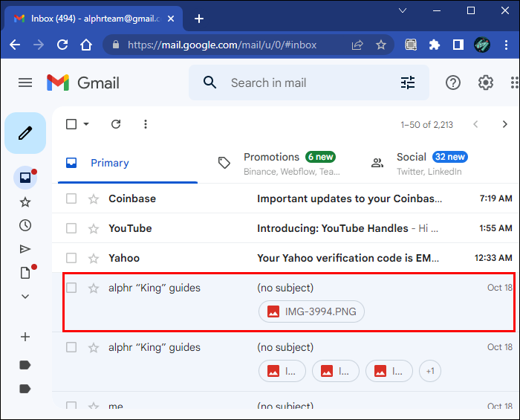Star the email with IMG-3994.PNG attachment

click(94, 288)
